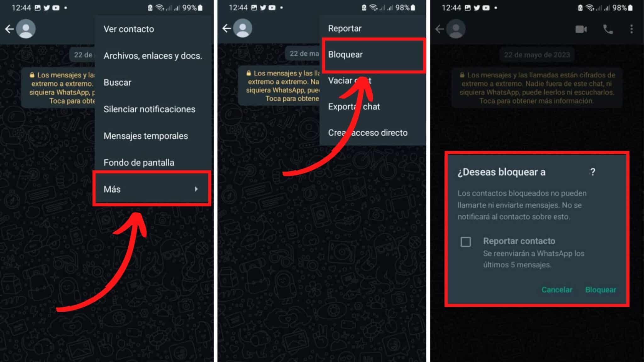The height and width of the screenshot is (362, 644).
Task: Tap the three-dot menu icon
Action: [632, 29]
